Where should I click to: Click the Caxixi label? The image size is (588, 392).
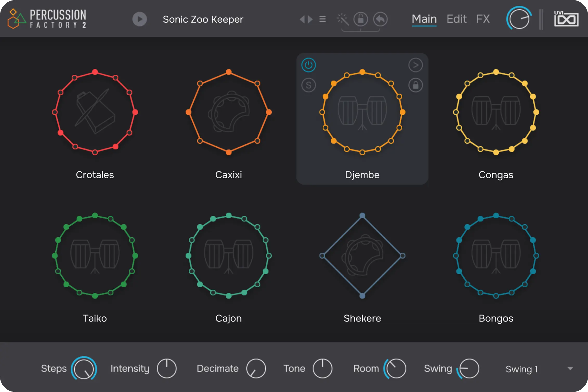coord(229,175)
